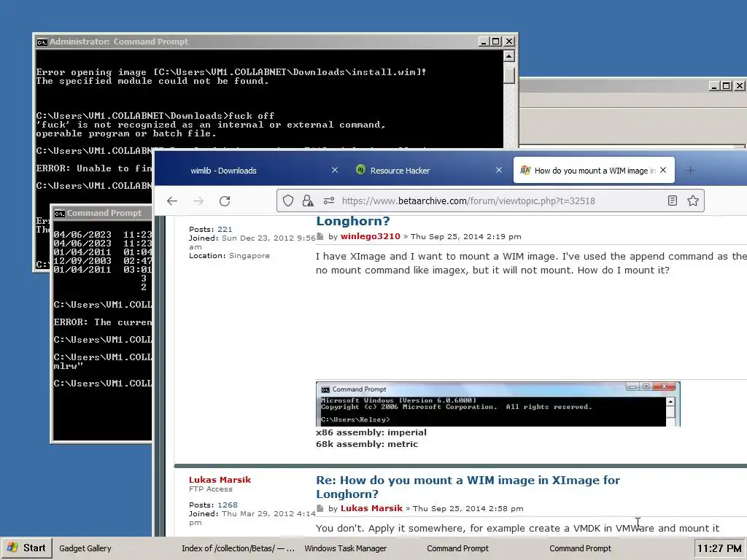Click the 'Location: Singapore' text
This screenshot has width=747, height=560.
click(x=229, y=256)
